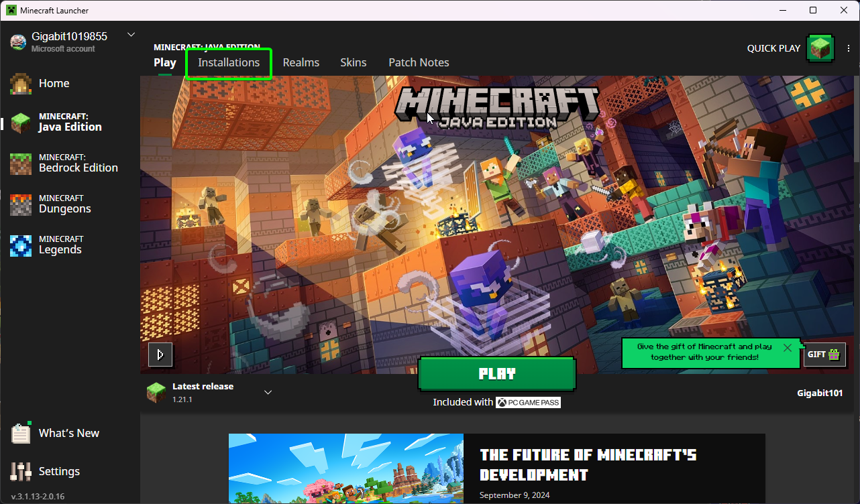Expand the account dropdown chevron
This screenshot has width=860, height=504.
click(x=131, y=35)
